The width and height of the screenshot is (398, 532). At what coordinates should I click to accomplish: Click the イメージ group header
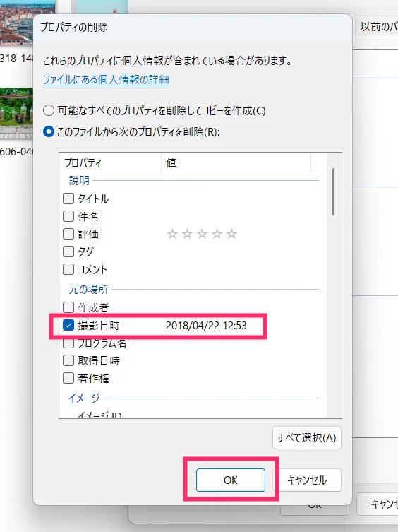(85, 398)
